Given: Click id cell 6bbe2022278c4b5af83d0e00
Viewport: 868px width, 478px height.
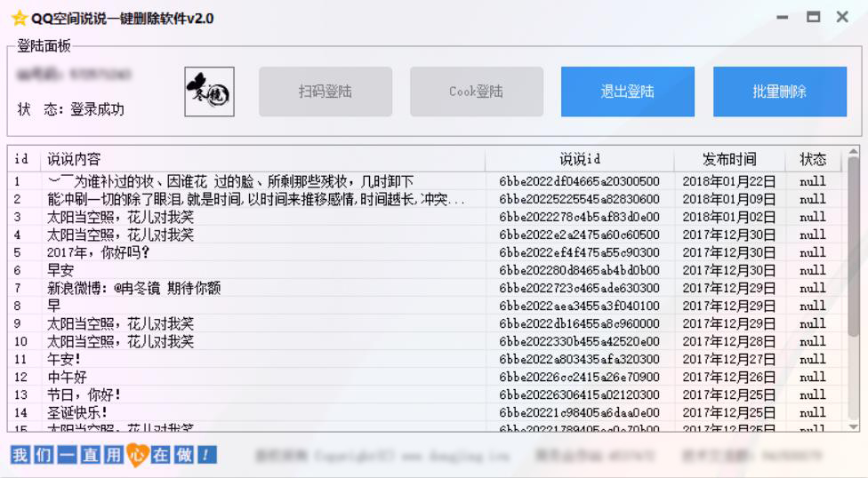Looking at the screenshot, I should tap(579, 217).
